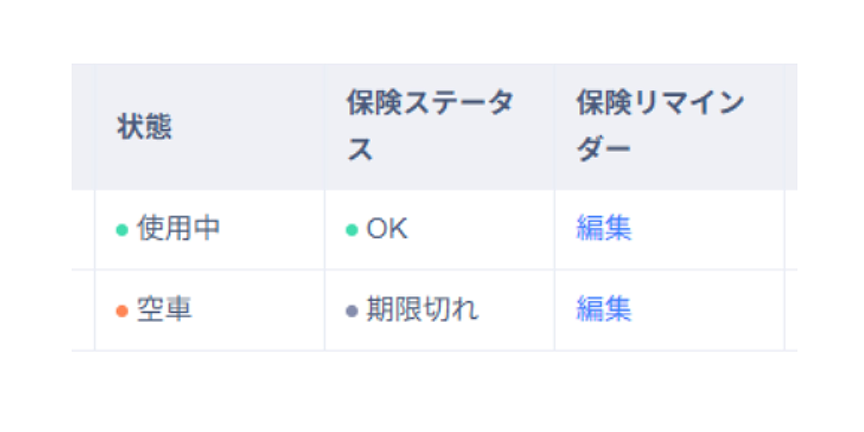Image resolution: width=864 pixels, height=432 pixels.
Task: Click cell right of 編集 in 使用中 row
Action: pos(791,229)
